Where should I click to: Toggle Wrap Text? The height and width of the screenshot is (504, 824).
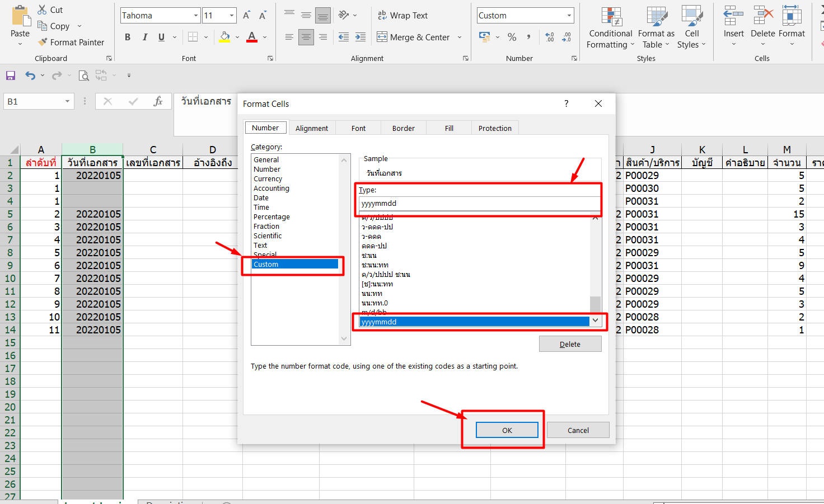[x=402, y=16]
